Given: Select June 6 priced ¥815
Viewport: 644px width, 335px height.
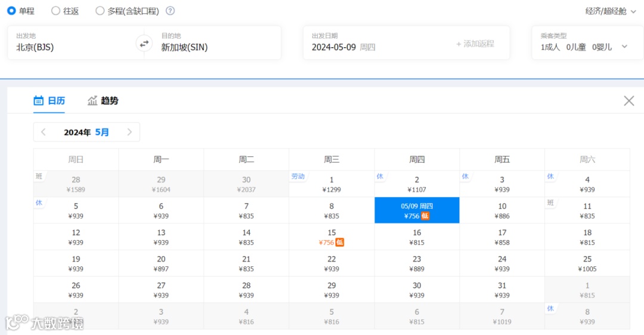Looking at the screenshot, I should (x=417, y=316).
